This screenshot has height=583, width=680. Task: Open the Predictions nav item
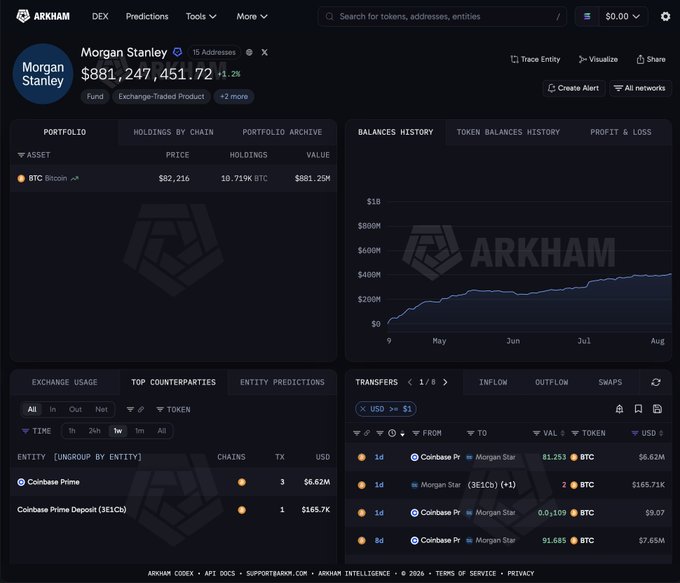[147, 16]
